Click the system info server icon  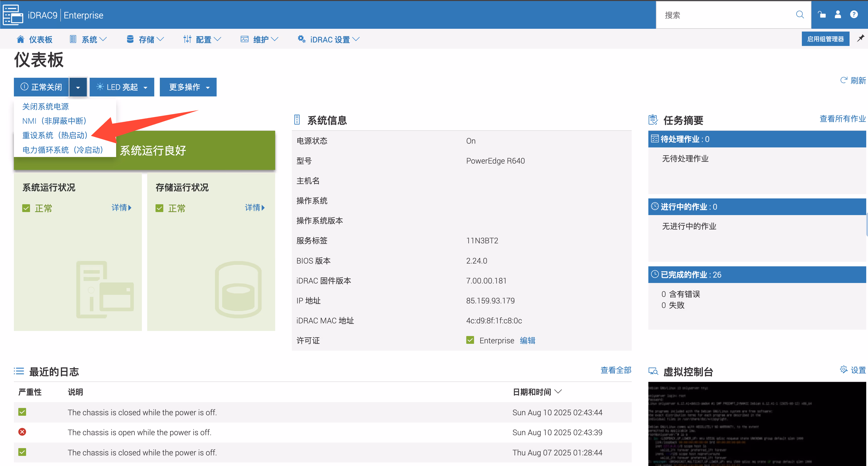(x=297, y=120)
